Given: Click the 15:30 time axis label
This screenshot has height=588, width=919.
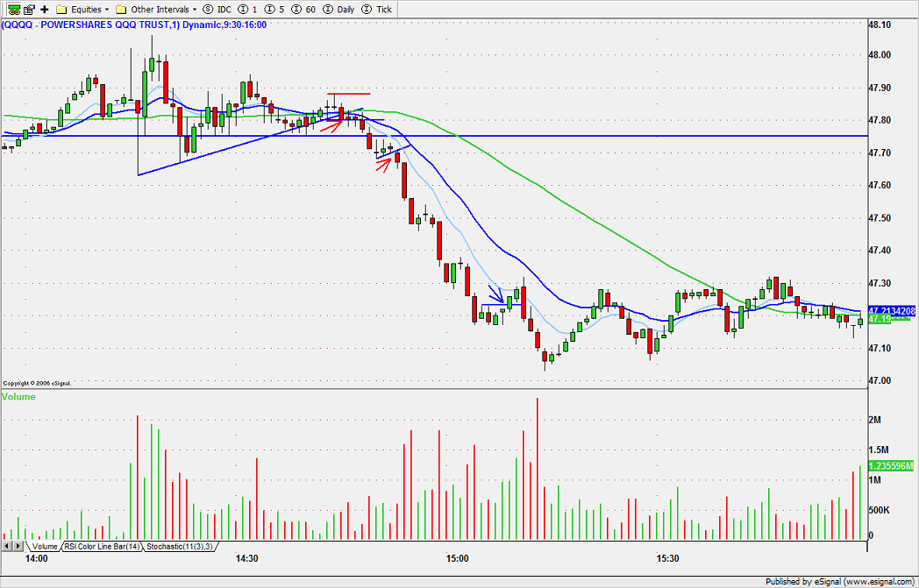Looking at the screenshot, I should pyautogui.click(x=667, y=559).
